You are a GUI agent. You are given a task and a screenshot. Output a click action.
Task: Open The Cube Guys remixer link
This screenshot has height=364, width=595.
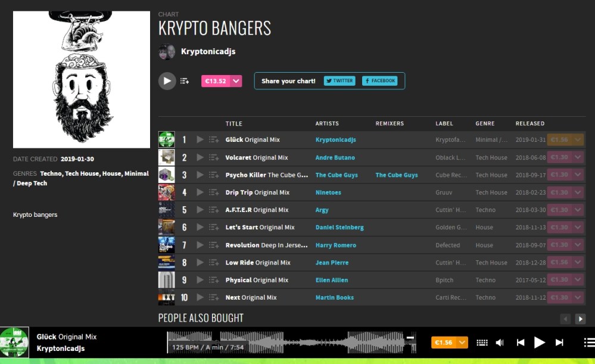tap(396, 175)
